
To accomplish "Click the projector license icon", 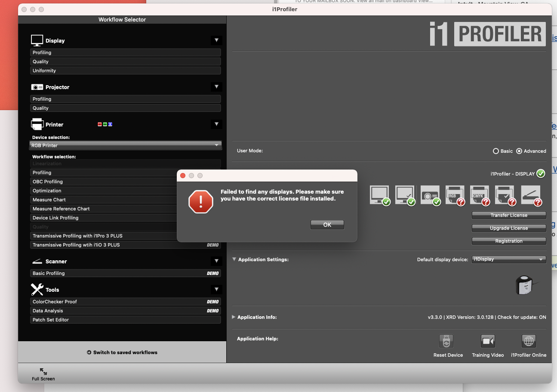I will [430, 195].
